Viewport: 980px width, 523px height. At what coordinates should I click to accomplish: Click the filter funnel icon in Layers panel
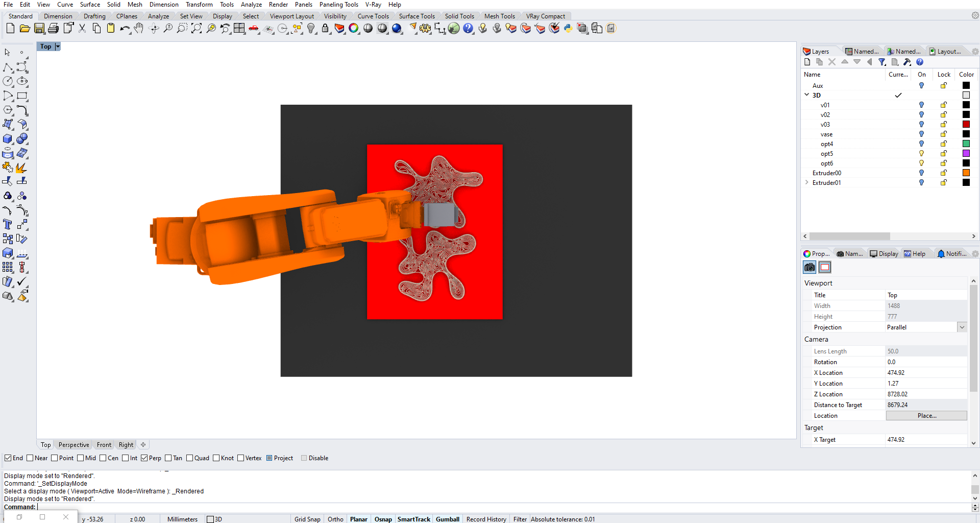pos(882,62)
